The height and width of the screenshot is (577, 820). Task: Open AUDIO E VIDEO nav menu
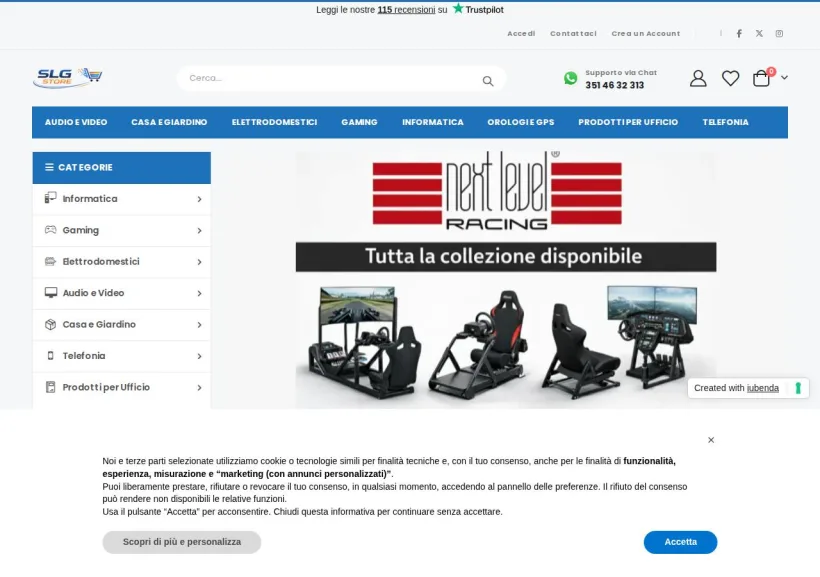pos(76,122)
